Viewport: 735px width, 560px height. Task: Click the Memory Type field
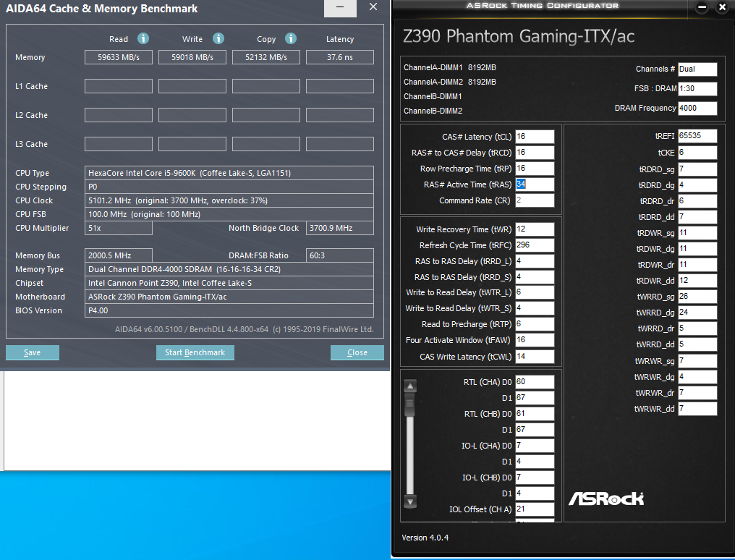pos(229,269)
